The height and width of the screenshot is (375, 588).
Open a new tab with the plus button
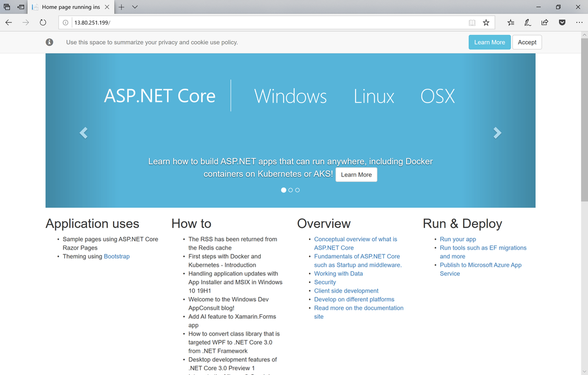coord(121,6)
